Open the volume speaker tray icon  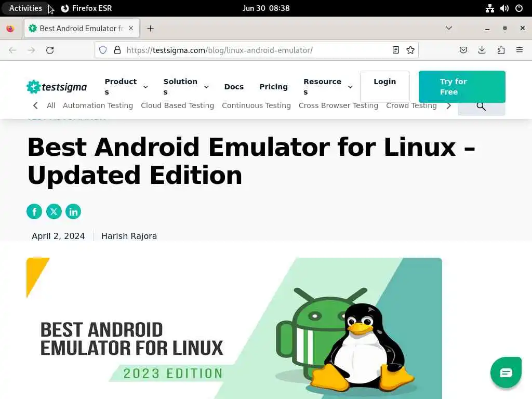pyautogui.click(x=504, y=8)
